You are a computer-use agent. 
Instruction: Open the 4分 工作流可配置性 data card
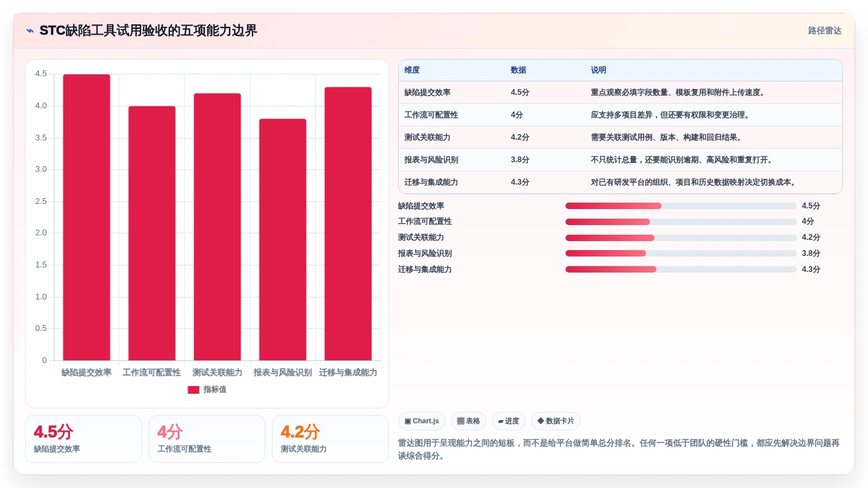click(207, 439)
